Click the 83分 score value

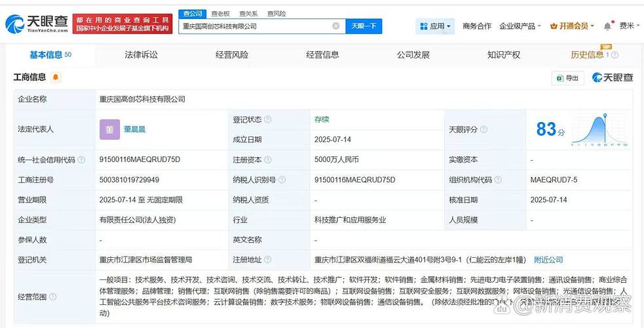tap(550, 129)
